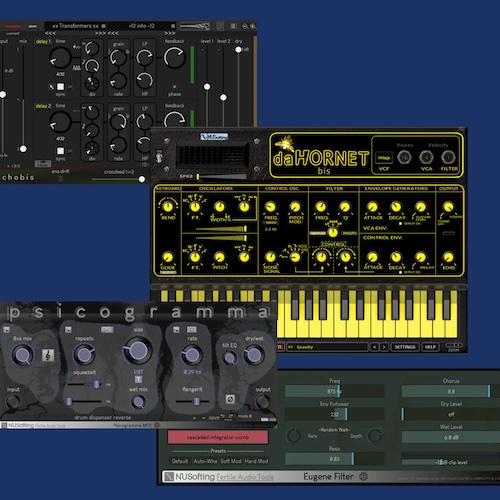Flip the power toggle switch on daHornet
Viewport: 500px width, 500px height.
[160, 156]
